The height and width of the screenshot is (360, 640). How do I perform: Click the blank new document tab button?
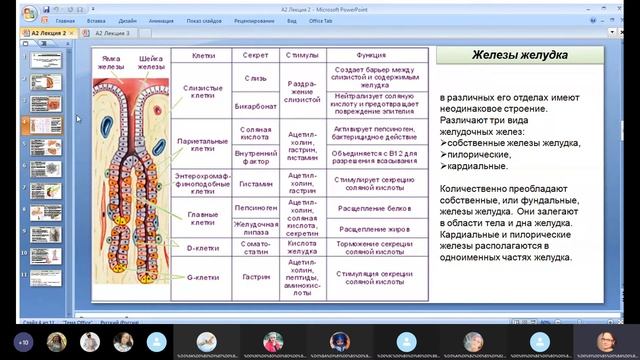click(x=145, y=33)
